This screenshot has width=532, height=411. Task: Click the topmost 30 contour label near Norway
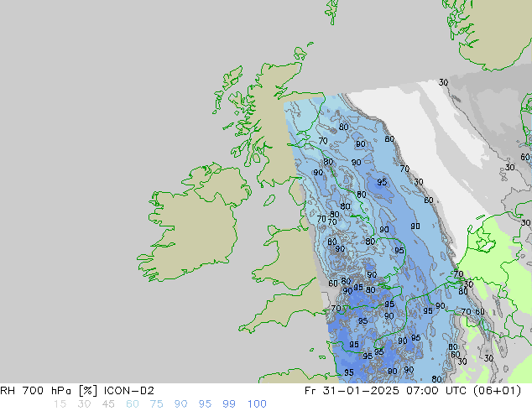click(443, 82)
